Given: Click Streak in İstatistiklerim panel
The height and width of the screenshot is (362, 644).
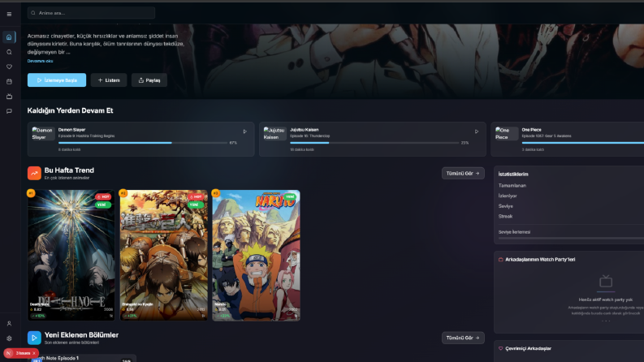Looking at the screenshot, I should 505,216.
